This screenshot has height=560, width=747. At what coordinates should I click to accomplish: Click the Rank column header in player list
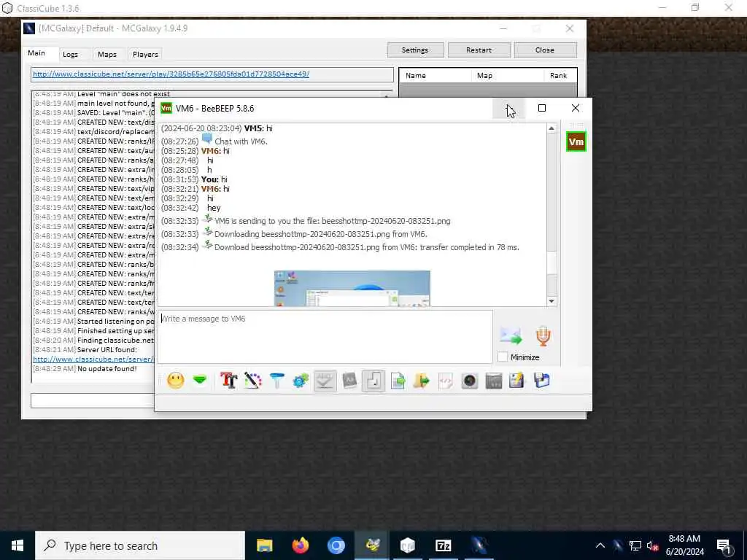click(560, 76)
